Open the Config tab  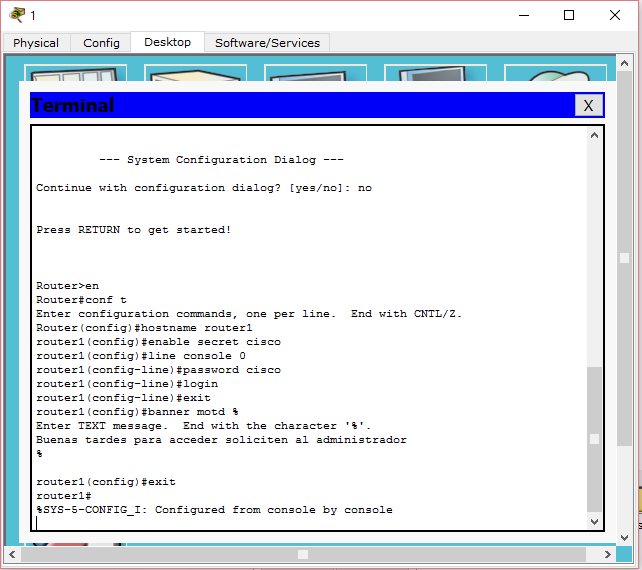(x=101, y=43)
